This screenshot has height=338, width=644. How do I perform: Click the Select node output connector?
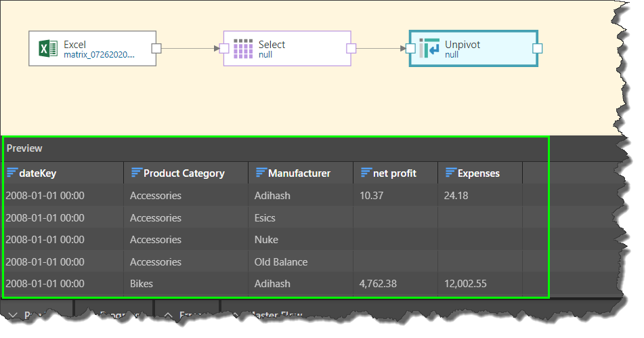(x=351, y=48)
